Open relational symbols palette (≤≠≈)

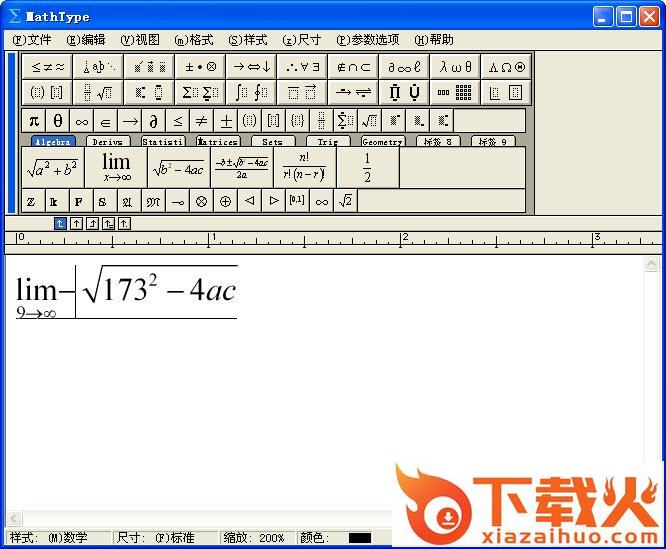[x=47, y=67]
